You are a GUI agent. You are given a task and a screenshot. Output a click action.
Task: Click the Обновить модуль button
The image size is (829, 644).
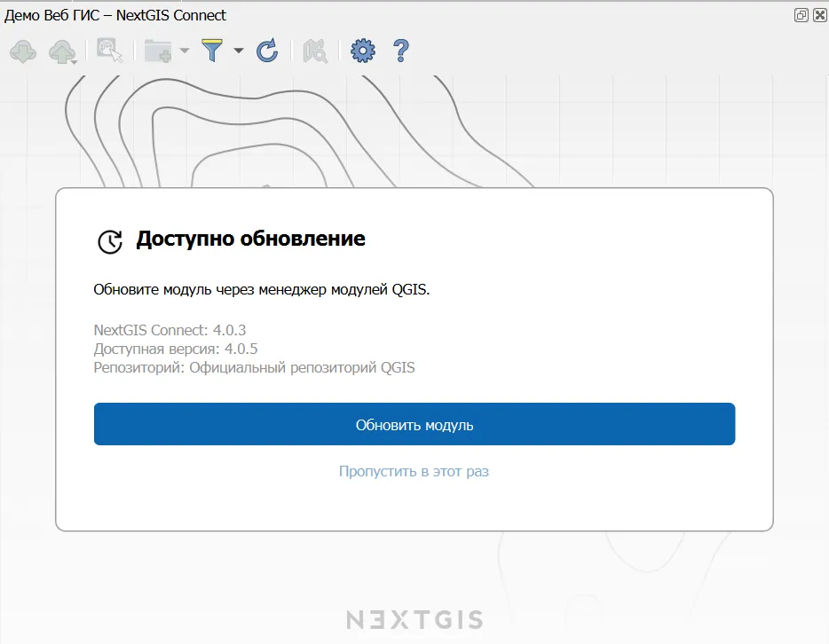point(414,424)
